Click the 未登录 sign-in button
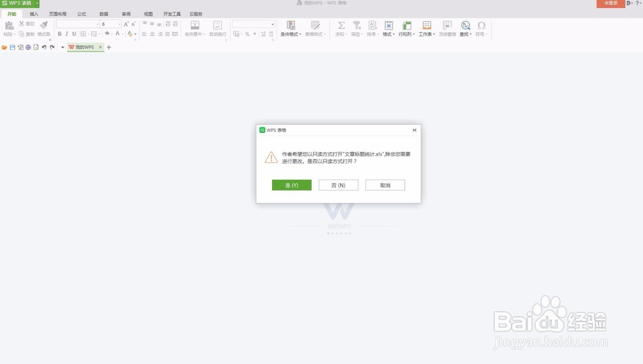Screen dimensions: 643x364 611,3
